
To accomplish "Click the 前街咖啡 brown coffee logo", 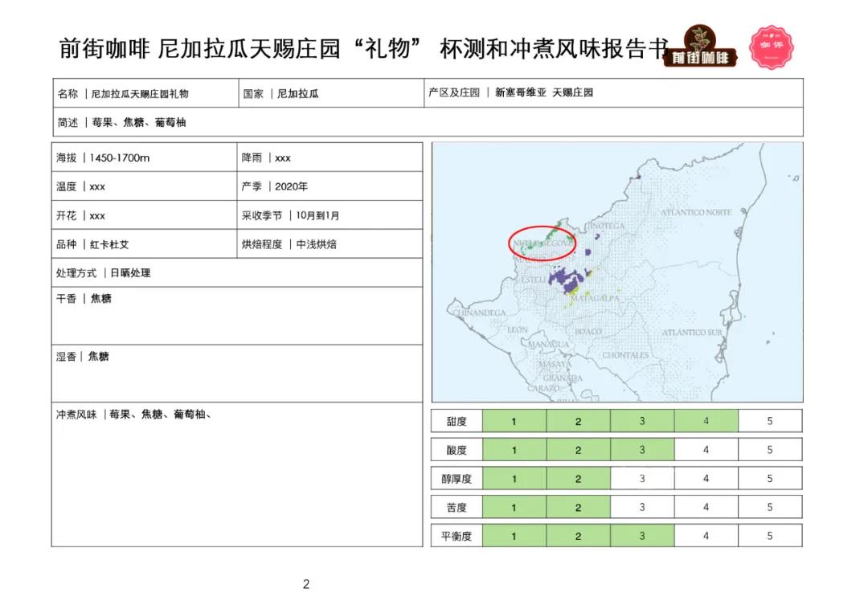I will [x=700, y=48].
